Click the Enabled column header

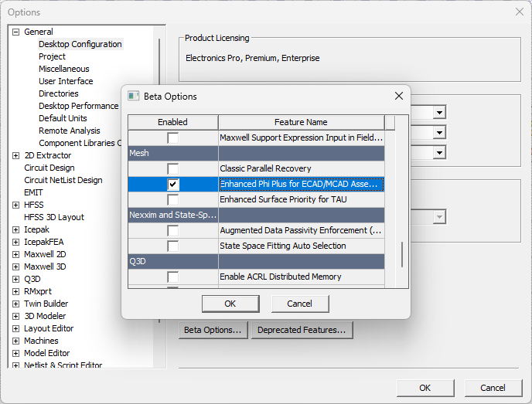click(x=172, y=122)
